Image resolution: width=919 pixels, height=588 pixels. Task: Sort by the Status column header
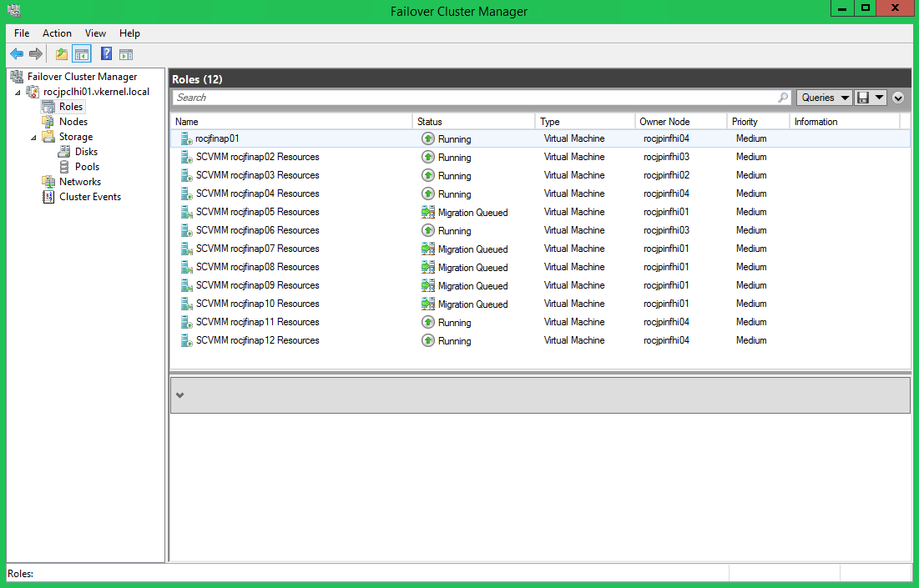[x=473, y=122]
